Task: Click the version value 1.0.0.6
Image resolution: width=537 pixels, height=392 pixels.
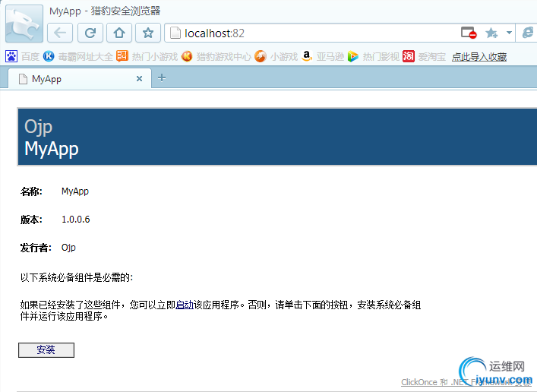Action: 76,220
